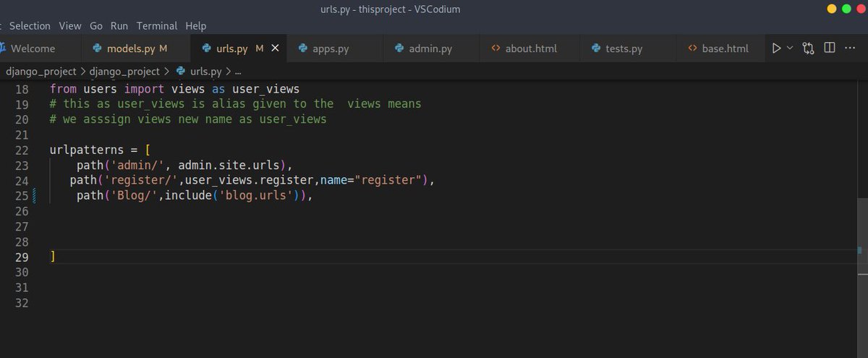Open the Run menu

pyautogui.click(x=119, y=25)
